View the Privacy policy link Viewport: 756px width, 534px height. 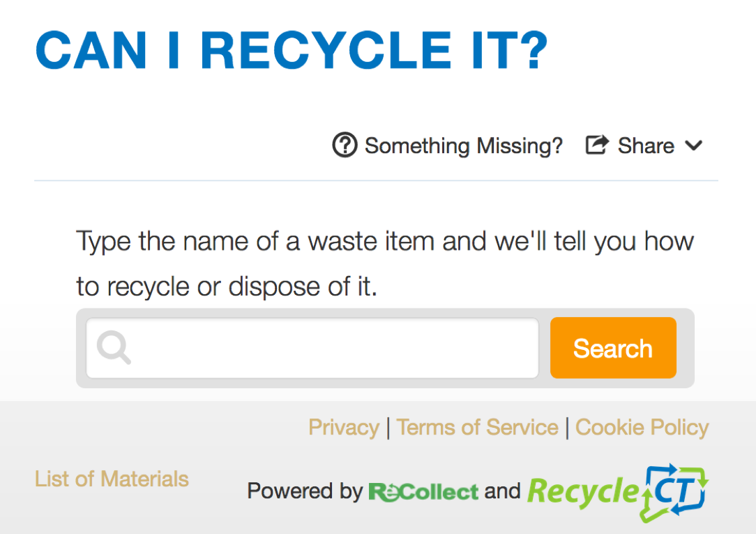343,427
